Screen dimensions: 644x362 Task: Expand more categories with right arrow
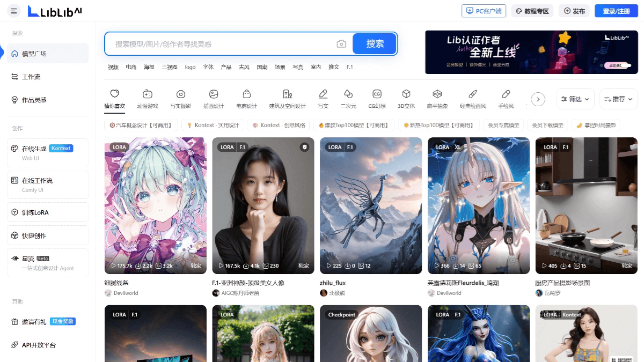pyautogui.click(x=538, y=99)
